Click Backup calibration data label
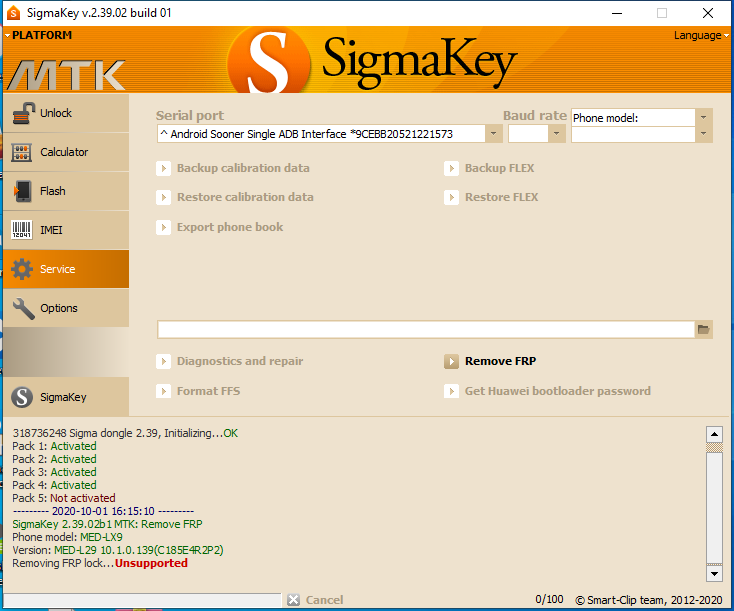Screen dimensions: 734x611 [x=243, y=168]
